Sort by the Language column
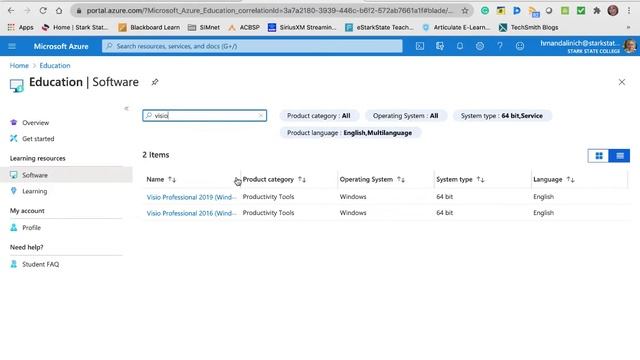Screen dimensions: 640x360 pyautogui.click(x=553, y=179)
